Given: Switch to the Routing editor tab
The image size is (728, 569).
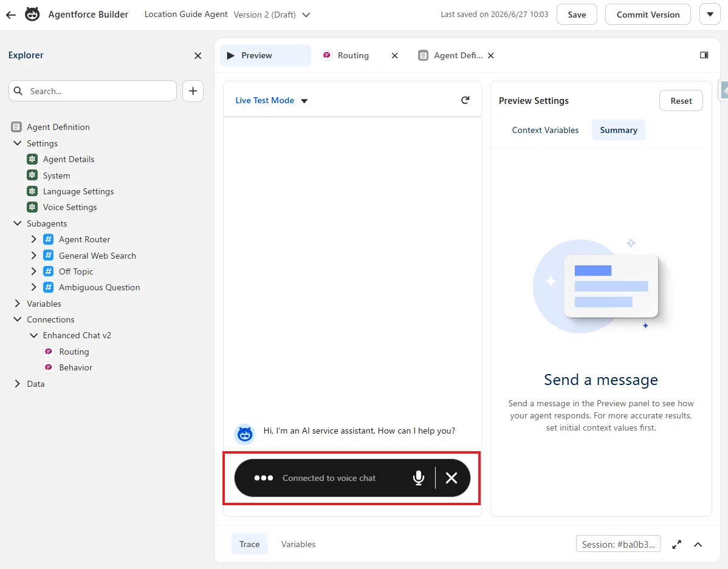Looking at the screenshot, I should tap(353, 55).
